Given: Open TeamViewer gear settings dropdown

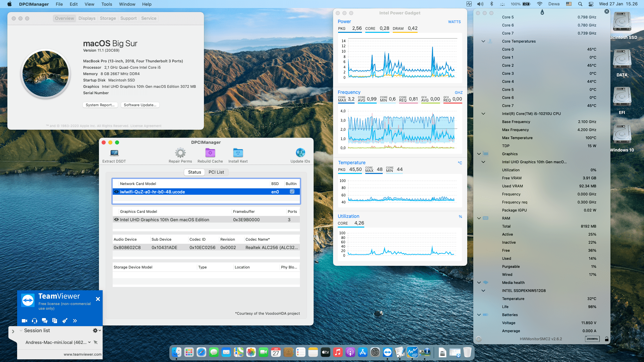Looking at the screenshot, I should 97,330.
